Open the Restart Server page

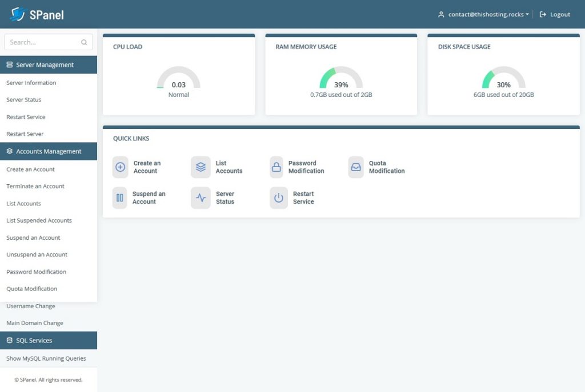pos(25,134)
